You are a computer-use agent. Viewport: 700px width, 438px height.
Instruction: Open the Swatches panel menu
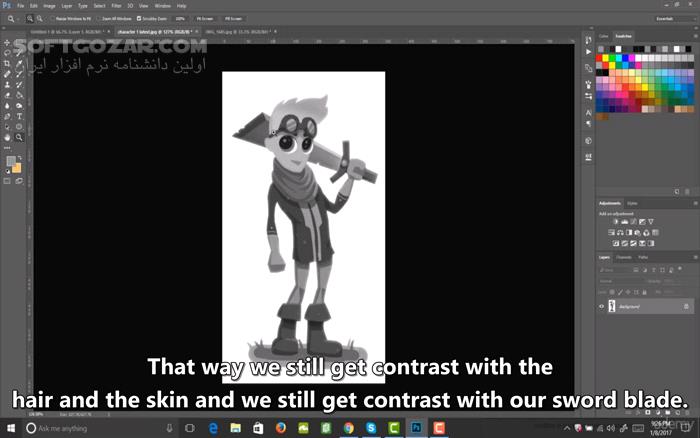[x=695, y=36]
